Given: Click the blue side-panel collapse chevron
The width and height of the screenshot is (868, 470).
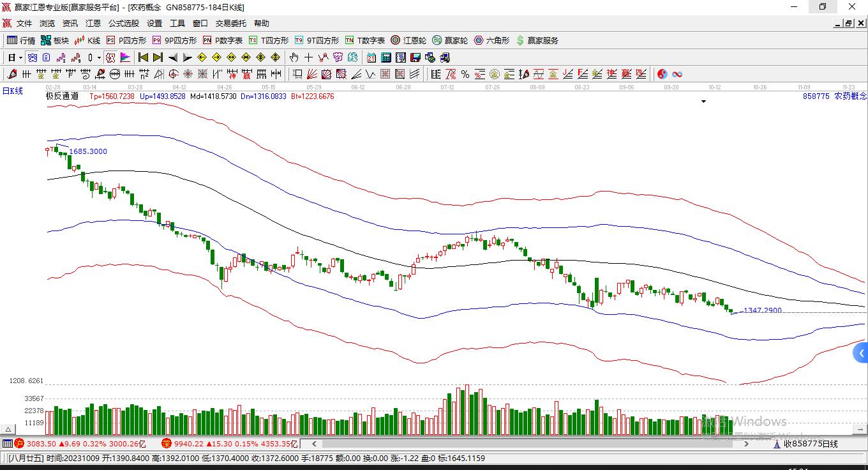Looking at the screenshot, I should tap(861, 353).
